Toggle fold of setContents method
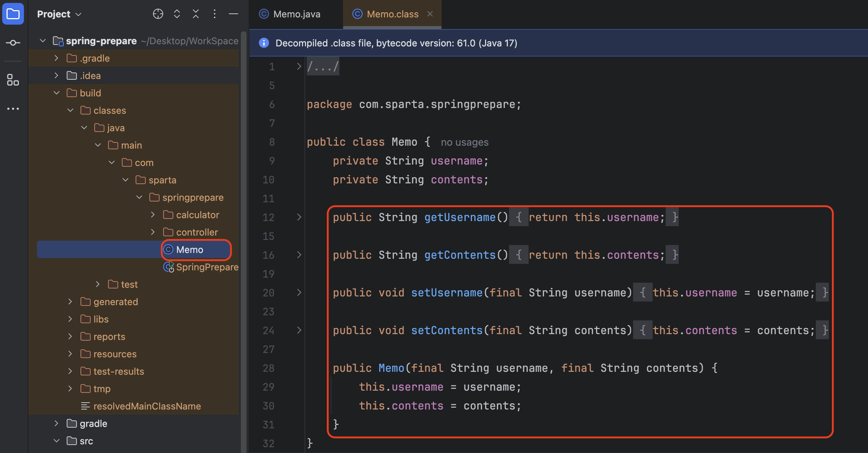Image resolution: width=868 pixels, height=453 pixels. click(299, 330)
